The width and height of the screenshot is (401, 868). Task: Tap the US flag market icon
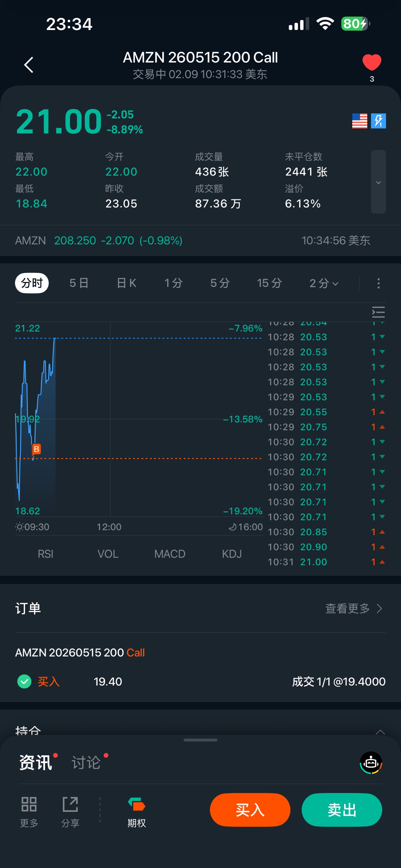[x=360, y=121]
